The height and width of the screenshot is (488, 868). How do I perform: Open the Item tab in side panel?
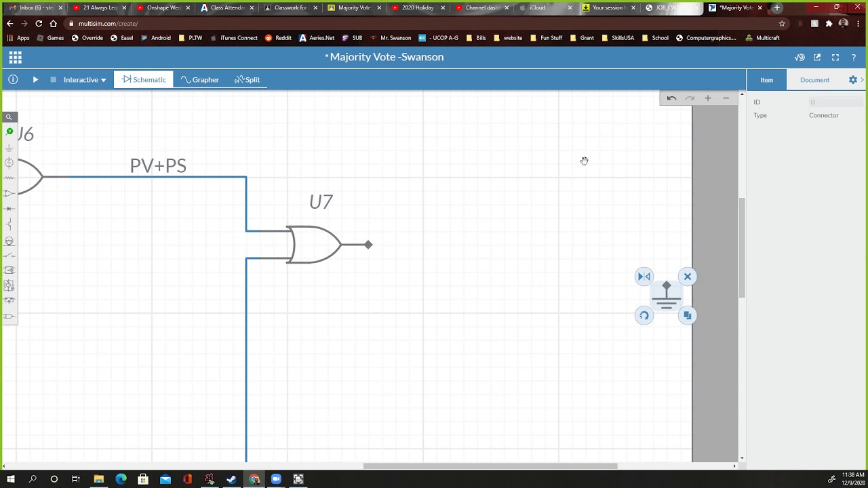(766, 80)
